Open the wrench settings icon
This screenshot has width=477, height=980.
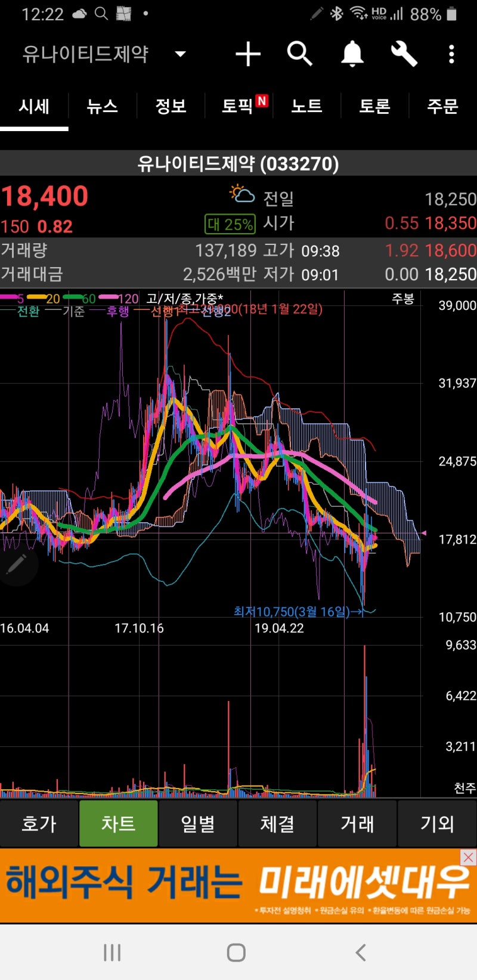pos(404,54)
